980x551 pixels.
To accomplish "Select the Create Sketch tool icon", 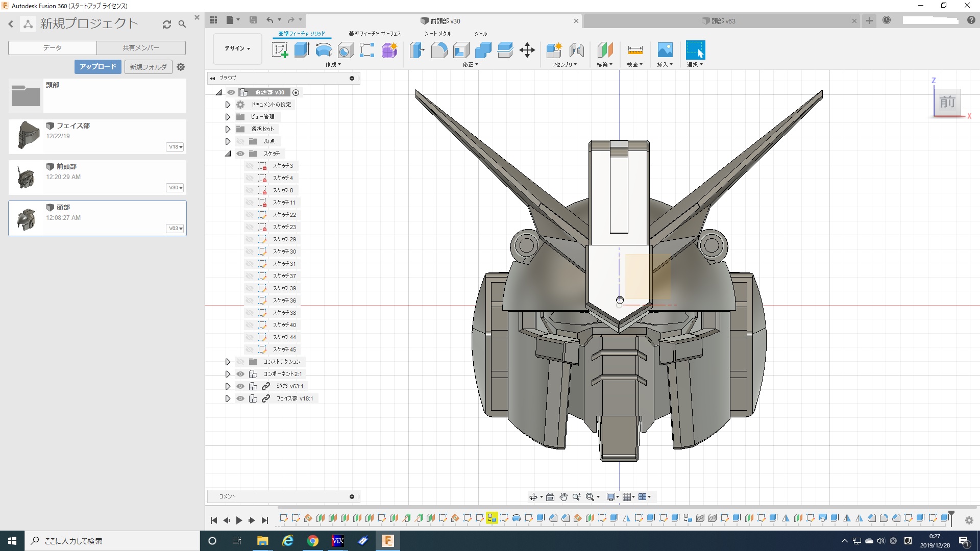I will click(280, 50).
